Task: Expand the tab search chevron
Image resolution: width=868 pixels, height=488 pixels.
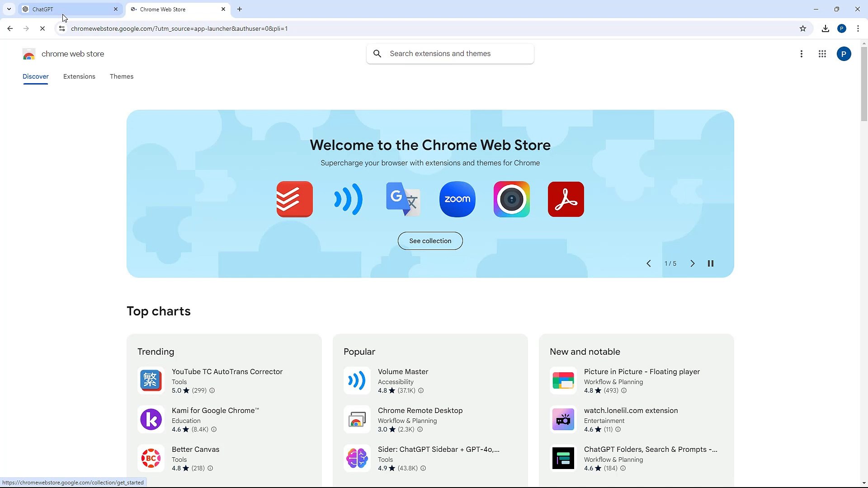Action: pos(9,9)
